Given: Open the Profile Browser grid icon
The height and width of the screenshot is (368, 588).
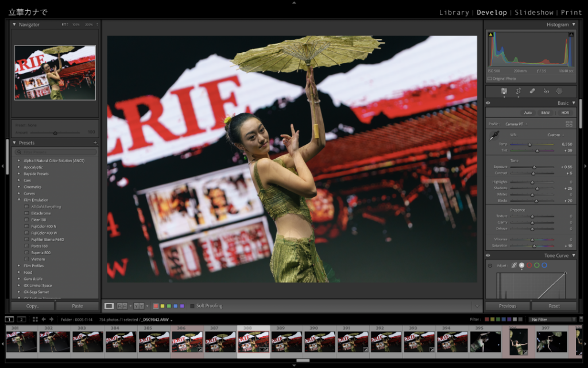Looking at the screenshot, I should coord(569,124).
